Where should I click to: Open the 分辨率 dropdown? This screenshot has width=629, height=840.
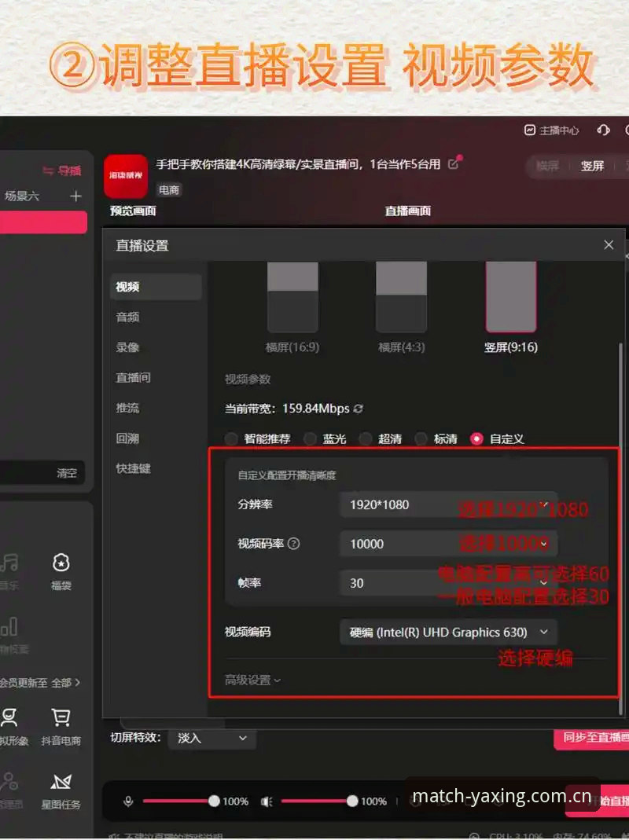tap(448, 504)
